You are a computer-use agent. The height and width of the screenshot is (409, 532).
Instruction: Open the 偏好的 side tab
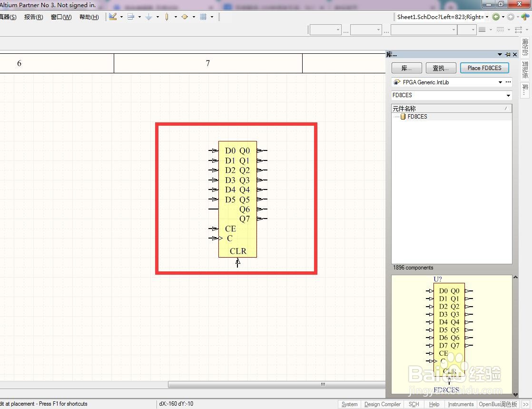tap(525, 47)
